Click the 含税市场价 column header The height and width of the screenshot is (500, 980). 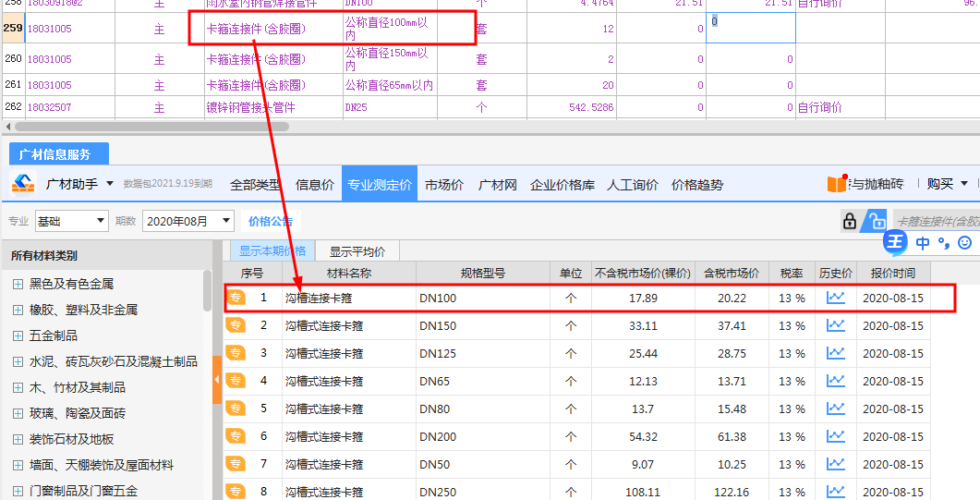tap(732, 274)
